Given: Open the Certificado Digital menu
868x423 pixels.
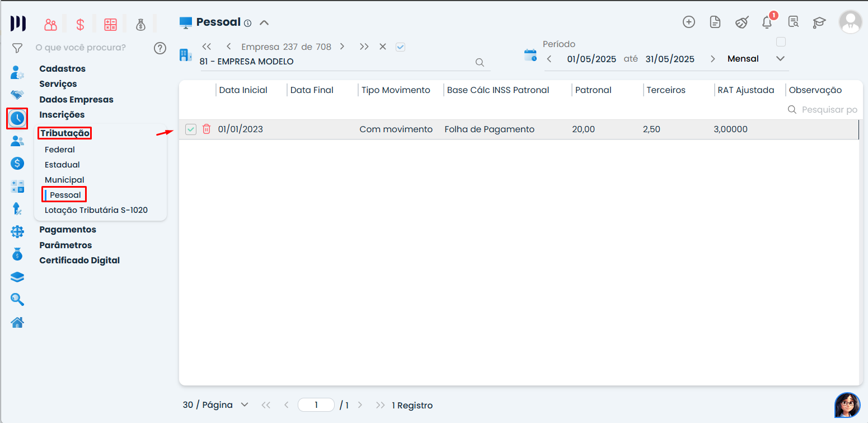Looking at the screenshot, I should (x=79, y=261).
